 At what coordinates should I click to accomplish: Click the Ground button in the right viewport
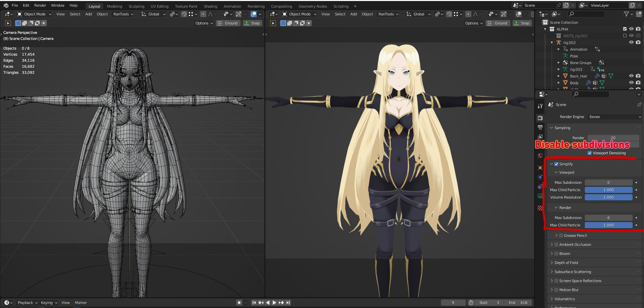(x=498, y=23)
